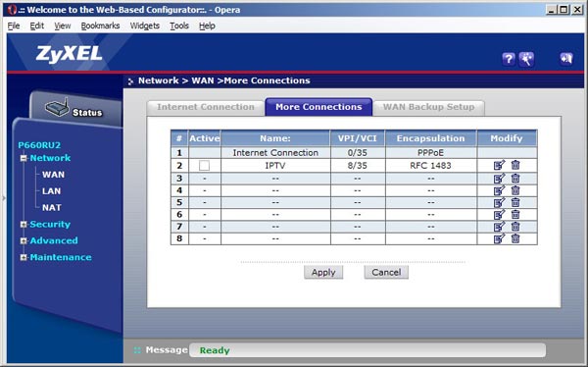The height and width of the screenshot is (367, 588).
Task: Edit the IPTV connection in row 2
Action: click(x=499, y=165)
